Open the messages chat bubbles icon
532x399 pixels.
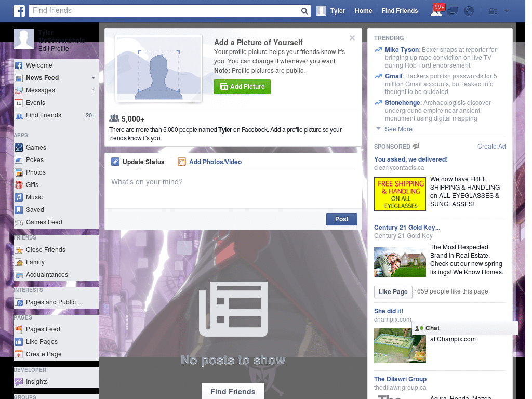pyautogui.click(x=453, y=11)
